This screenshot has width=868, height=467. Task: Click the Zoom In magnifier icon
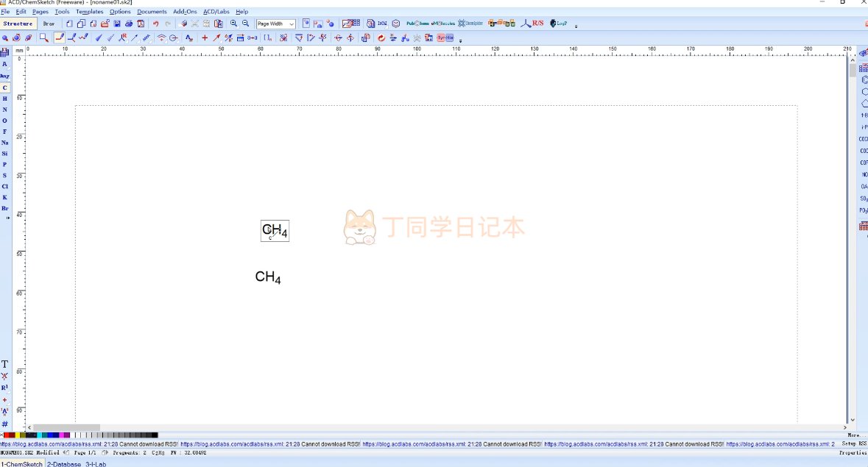pyautogui.click(x=233, y=24)
